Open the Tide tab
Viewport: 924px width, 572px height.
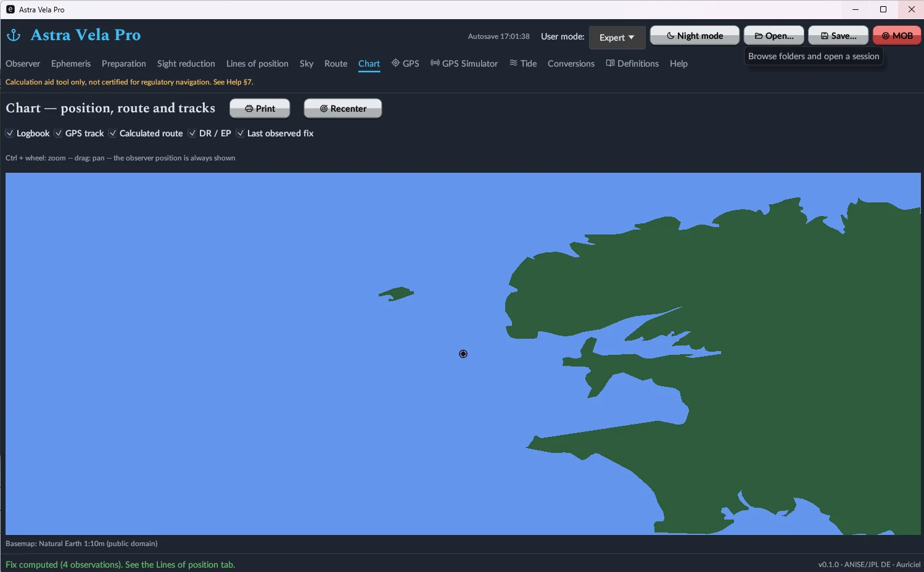tap(523, 64)
